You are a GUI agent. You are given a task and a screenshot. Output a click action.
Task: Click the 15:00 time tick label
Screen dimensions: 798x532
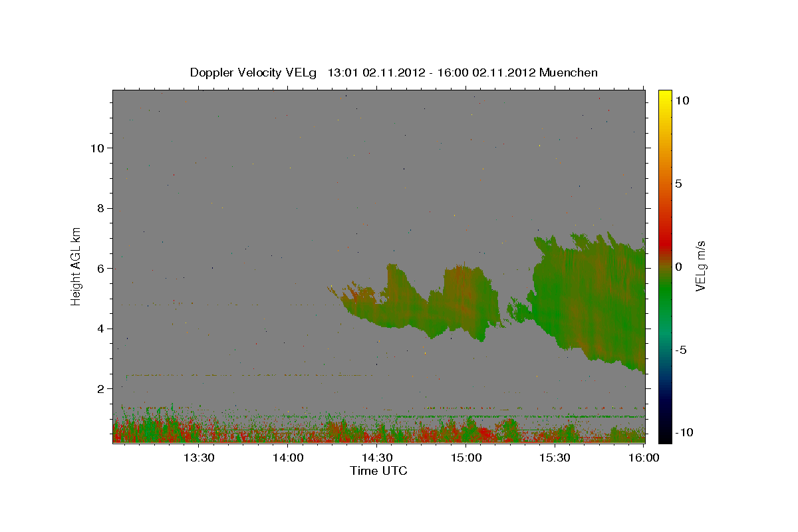click(466, 458)
